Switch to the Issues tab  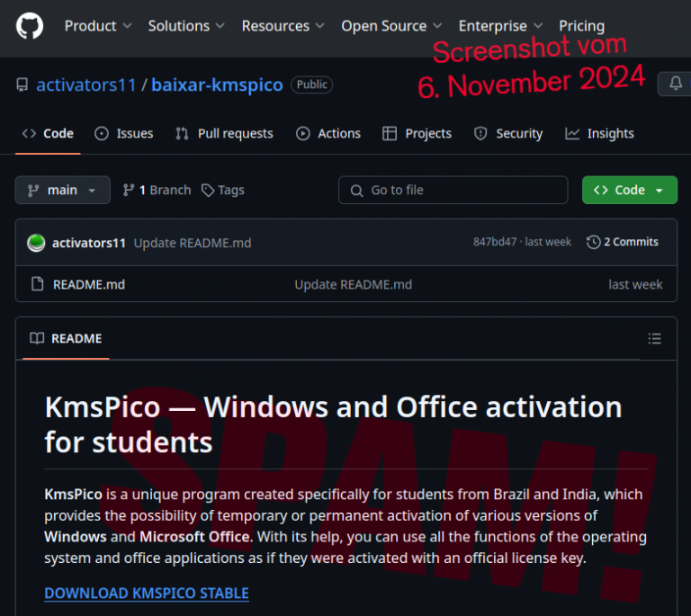click(x=124, y=133)
